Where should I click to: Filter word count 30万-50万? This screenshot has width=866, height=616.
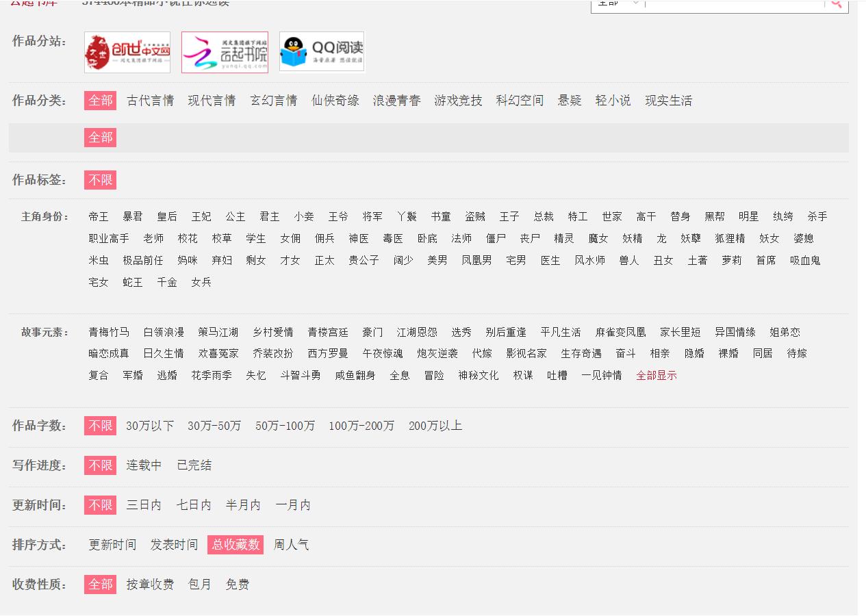point(214,426)
